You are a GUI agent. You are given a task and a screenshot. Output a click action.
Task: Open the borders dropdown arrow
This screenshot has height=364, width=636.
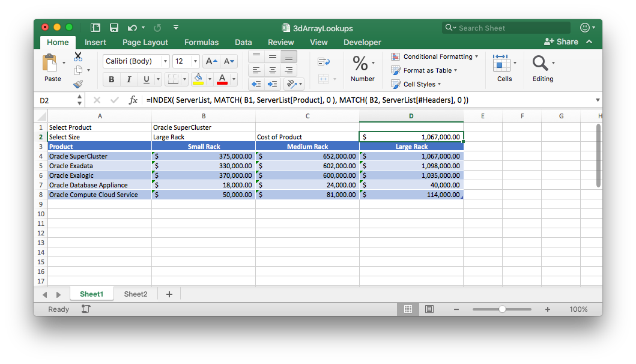(184, 79)
